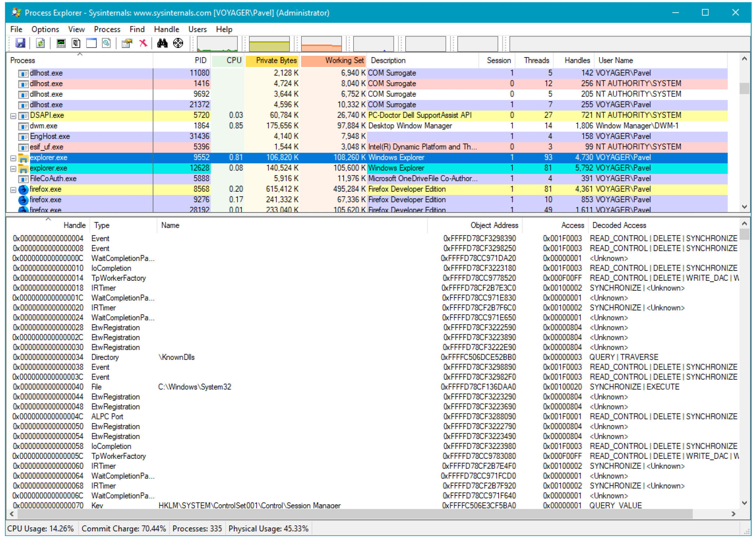The width and height of the screenshot is (756, 541).
Task: Click the folder icon of explorer.exe PID 12628
Action: tap(23, 168)
